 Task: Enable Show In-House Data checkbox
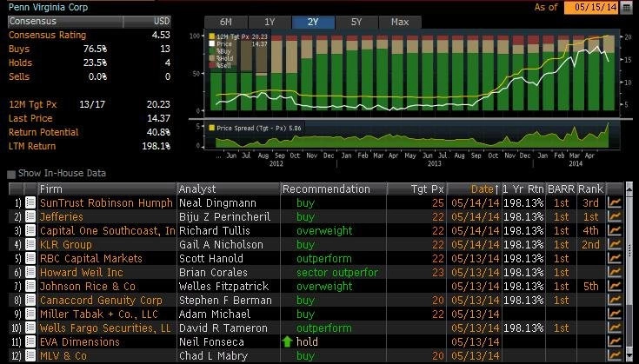point(11,175)
